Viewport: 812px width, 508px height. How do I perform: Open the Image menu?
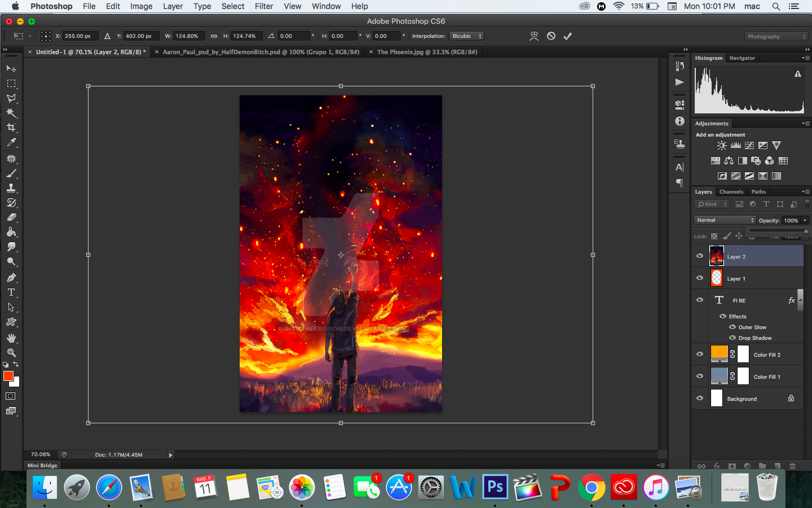click(x=141, y=6)
